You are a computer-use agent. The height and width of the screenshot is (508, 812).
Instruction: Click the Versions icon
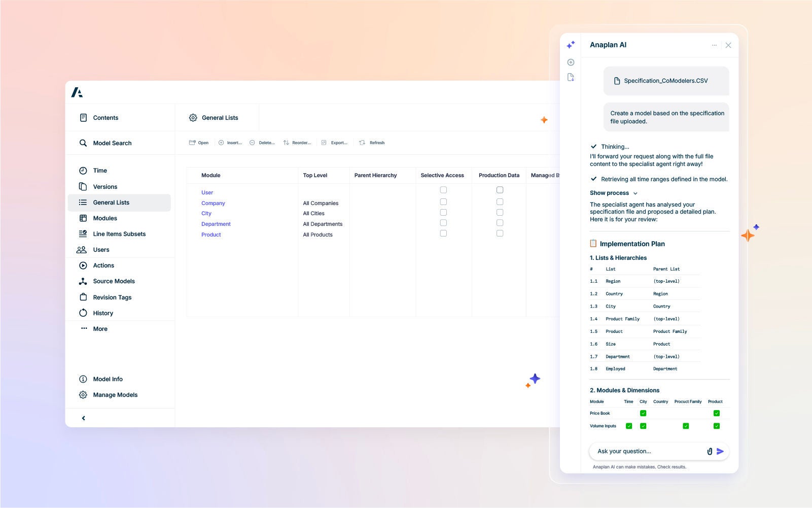pos(83,187)
